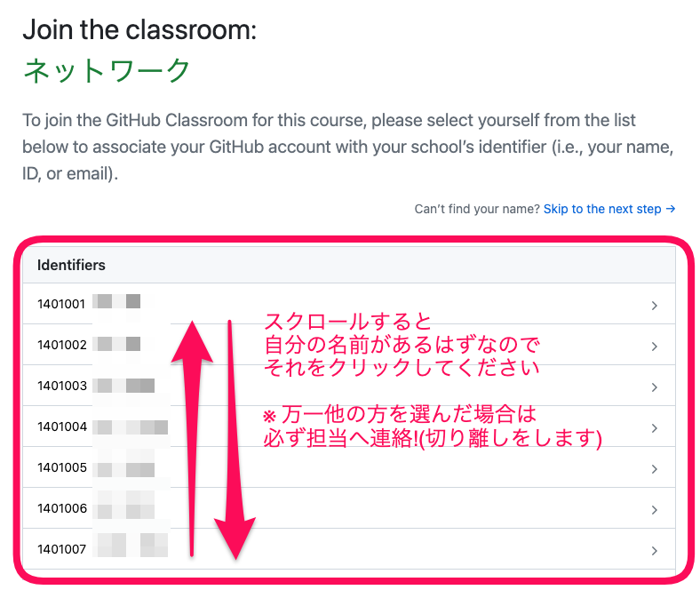Click chevron arrow for identifier 1401005

click(x=654, y=469)
